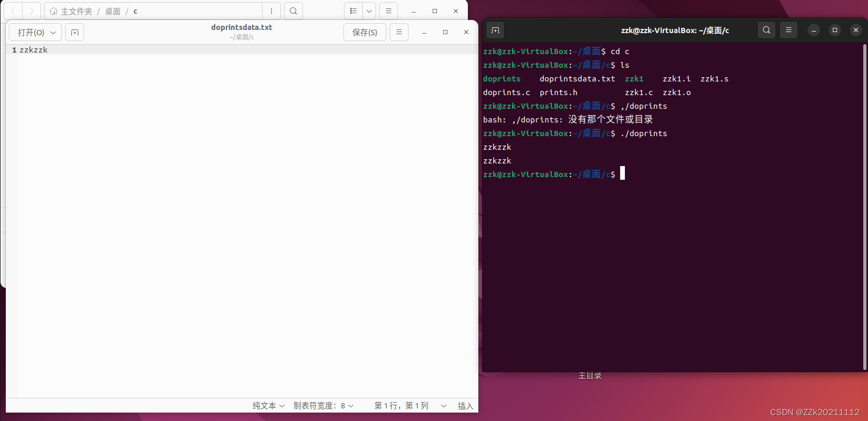The height and width of the screenshot is (421, 868).
Task: Click terminal search icon
Action: click(767, 30)
